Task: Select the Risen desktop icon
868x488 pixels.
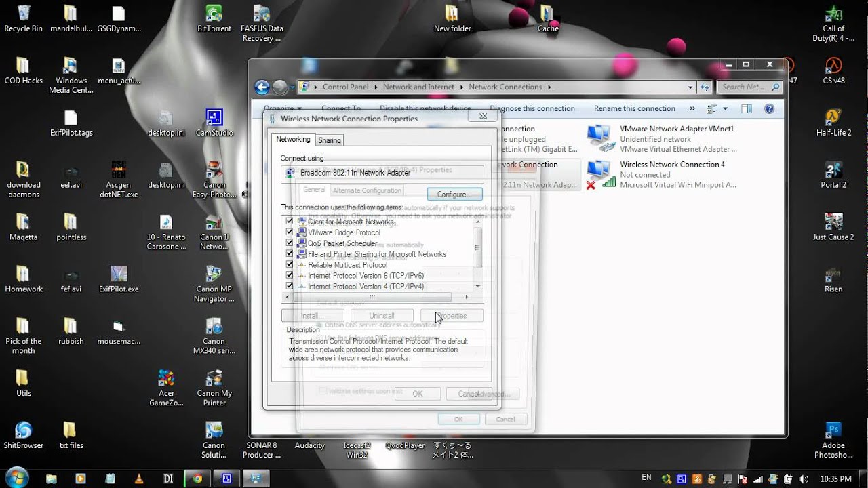Action: (833, 279)
